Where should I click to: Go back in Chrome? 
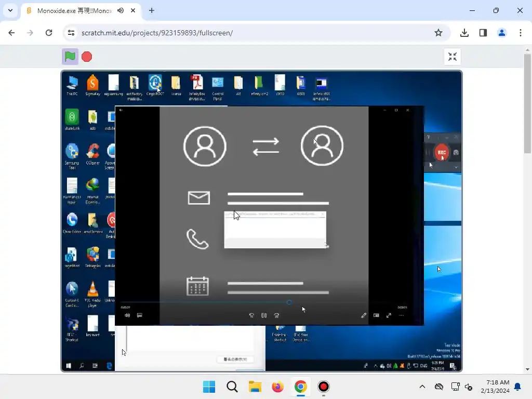coord(11,33)
